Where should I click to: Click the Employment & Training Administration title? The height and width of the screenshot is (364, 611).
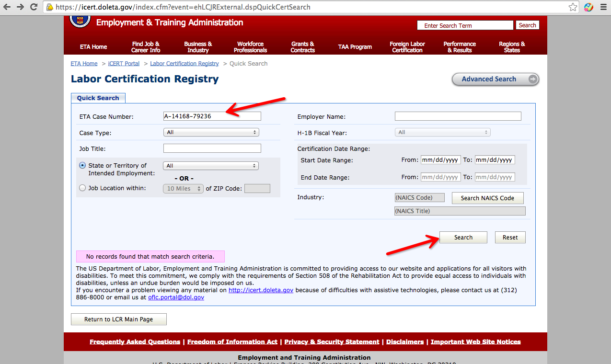click(x=170, y=23)
